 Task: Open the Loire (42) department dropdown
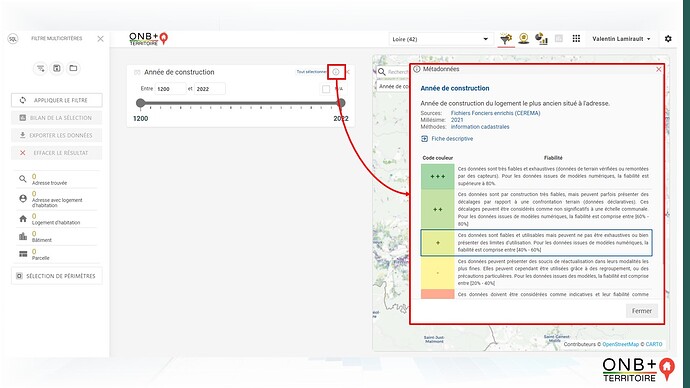pos(440,39)
